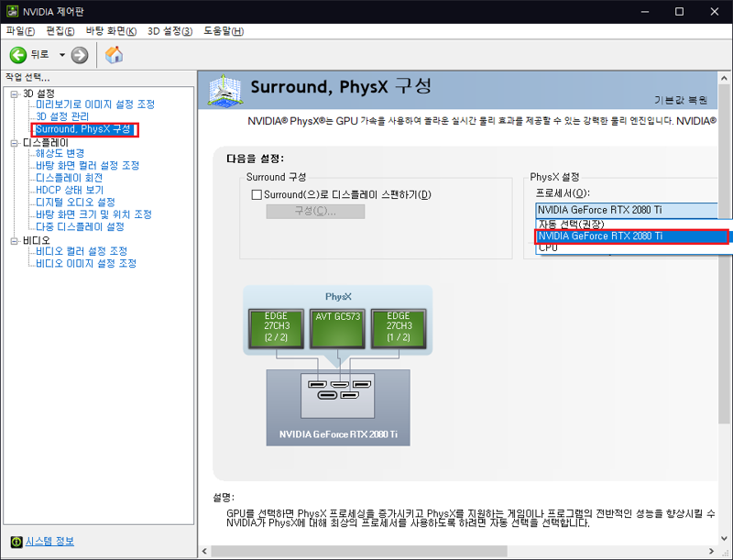733x560 pixels.
Task: Select 다중 디스플레이 설정 item
Action: [x=80, y=226]
